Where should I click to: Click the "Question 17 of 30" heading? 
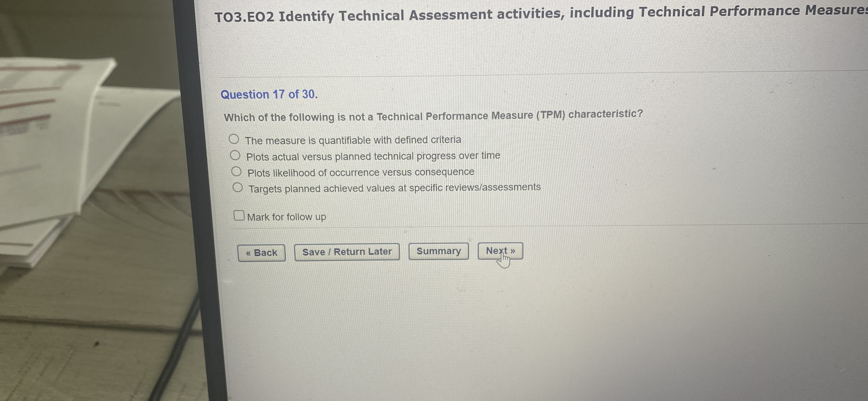[x=270, y=95]
